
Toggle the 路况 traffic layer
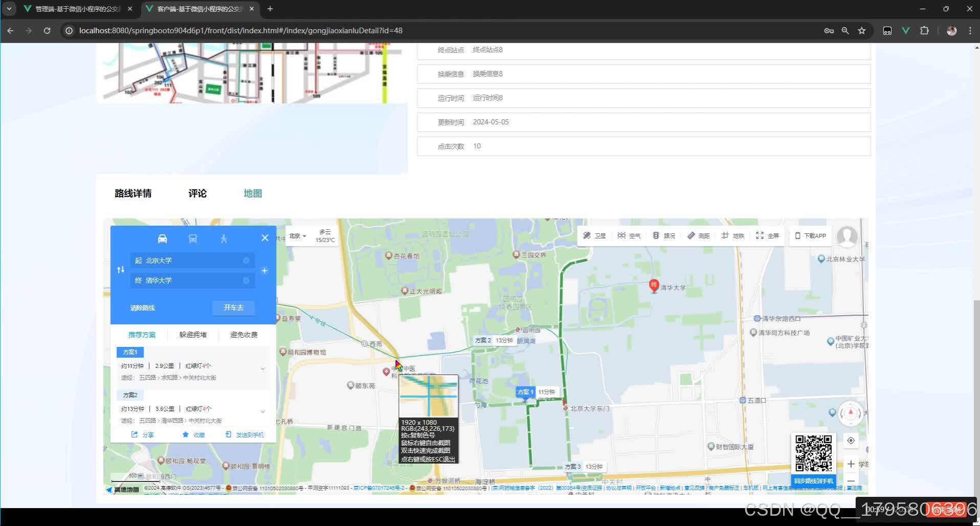click(663, 235)
